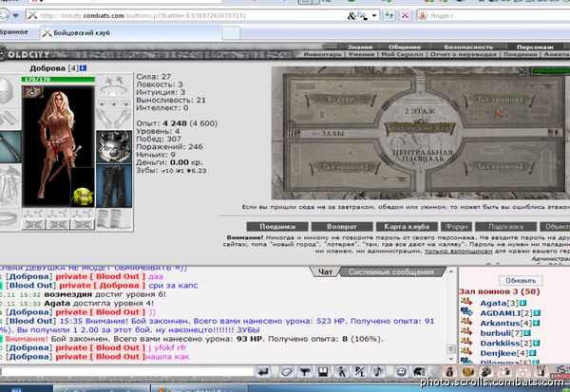Open the Знания top menu
The width and height of the screenshot is (570, 392).
click(x=359, y=47)
